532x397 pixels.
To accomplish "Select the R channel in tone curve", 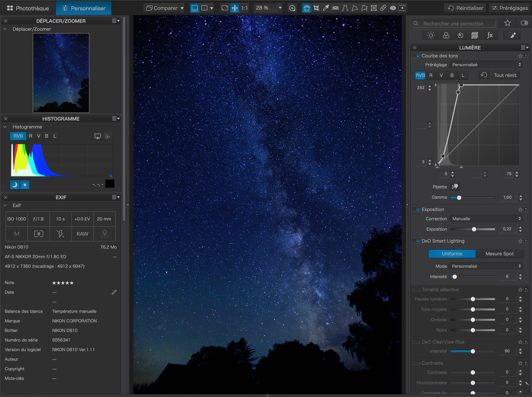I will 431,75.
